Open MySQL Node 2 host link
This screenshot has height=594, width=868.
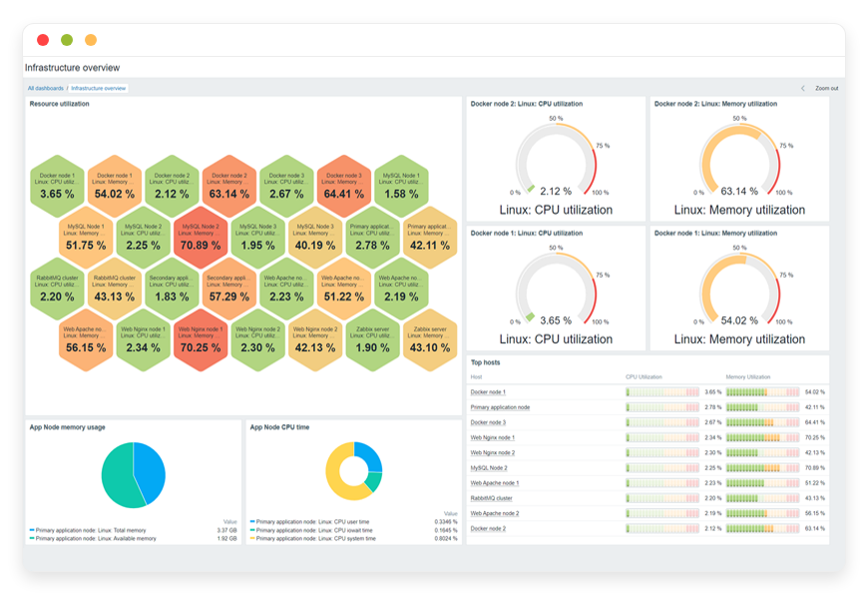(x=489, y=467)
